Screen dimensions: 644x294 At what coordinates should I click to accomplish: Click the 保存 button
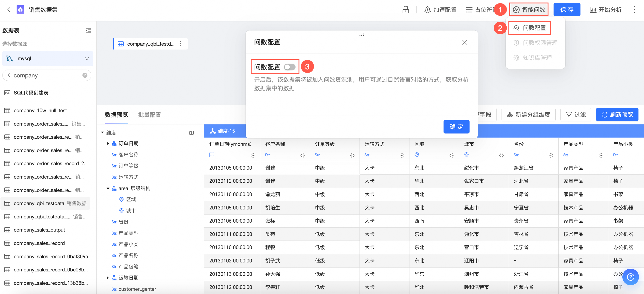[566, 10]
